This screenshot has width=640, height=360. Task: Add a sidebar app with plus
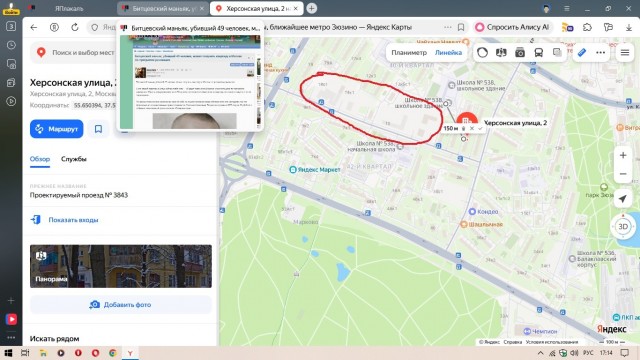(x=11, y=300)
